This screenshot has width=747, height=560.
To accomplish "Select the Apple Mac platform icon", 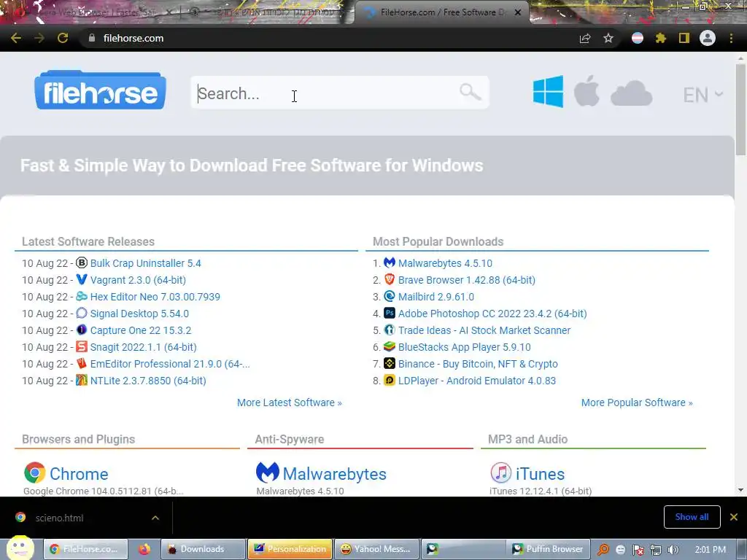I will tap(587, 90).
